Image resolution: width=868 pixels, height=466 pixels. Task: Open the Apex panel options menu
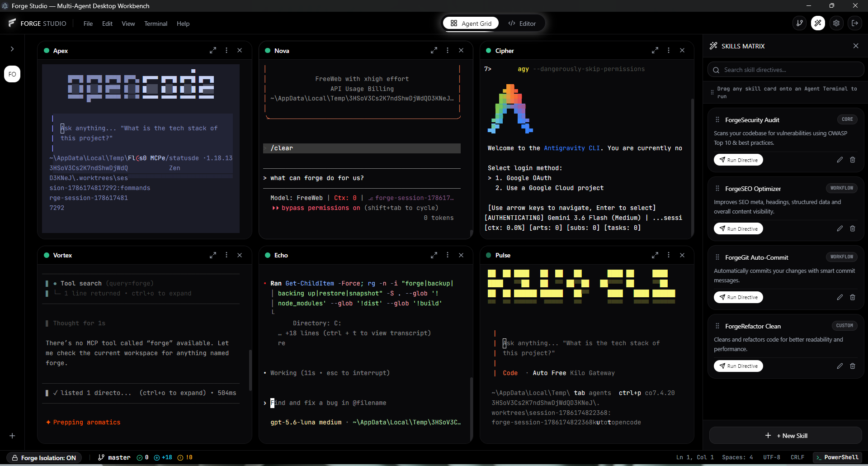click(226, 51)
